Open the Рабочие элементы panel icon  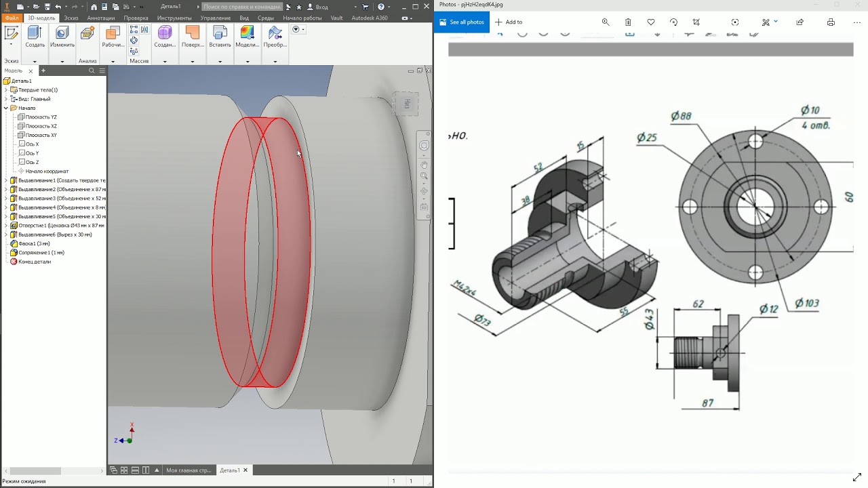[x=113, y=33]
